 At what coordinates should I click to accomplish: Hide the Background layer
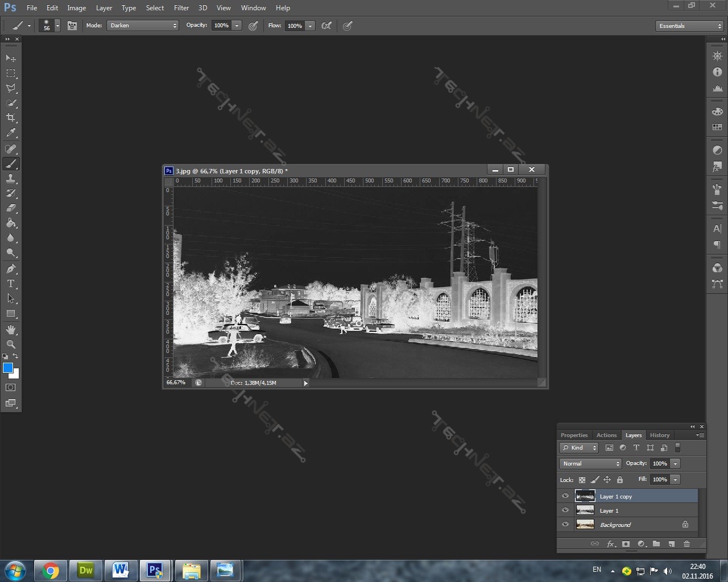click(565, 525)
